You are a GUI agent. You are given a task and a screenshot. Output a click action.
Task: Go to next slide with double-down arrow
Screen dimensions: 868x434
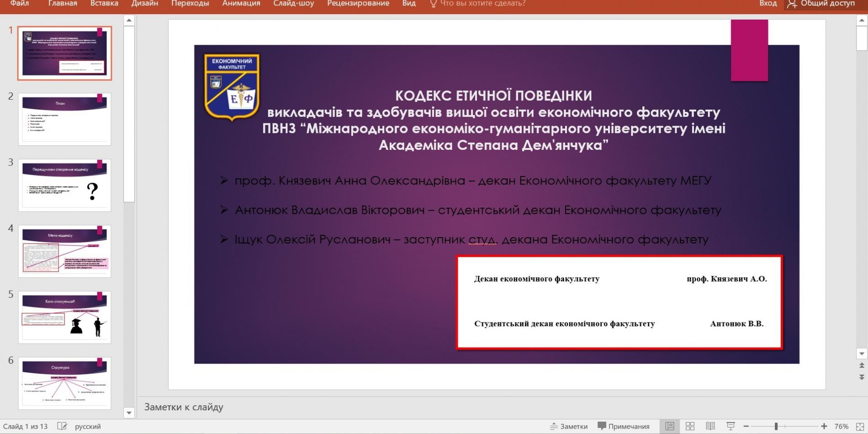[x=862, y=377]
